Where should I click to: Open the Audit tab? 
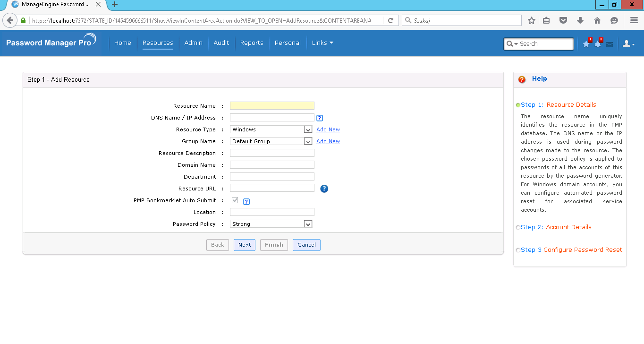point(221,43)
